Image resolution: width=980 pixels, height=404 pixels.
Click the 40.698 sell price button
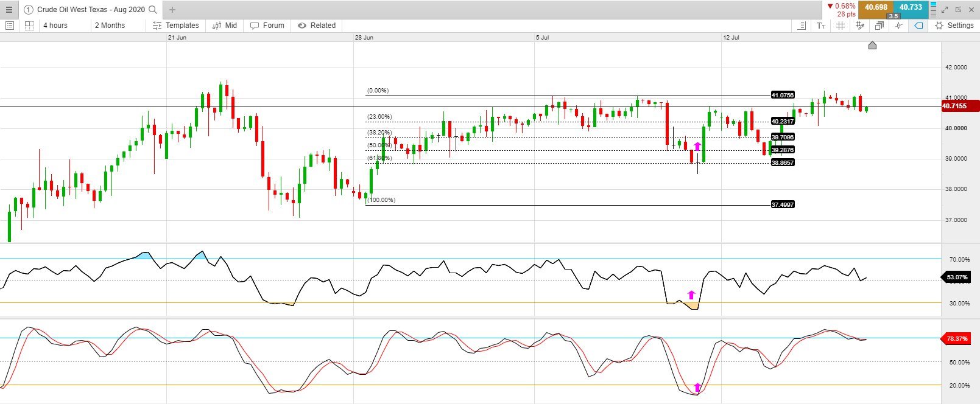(x=876, y=8)
